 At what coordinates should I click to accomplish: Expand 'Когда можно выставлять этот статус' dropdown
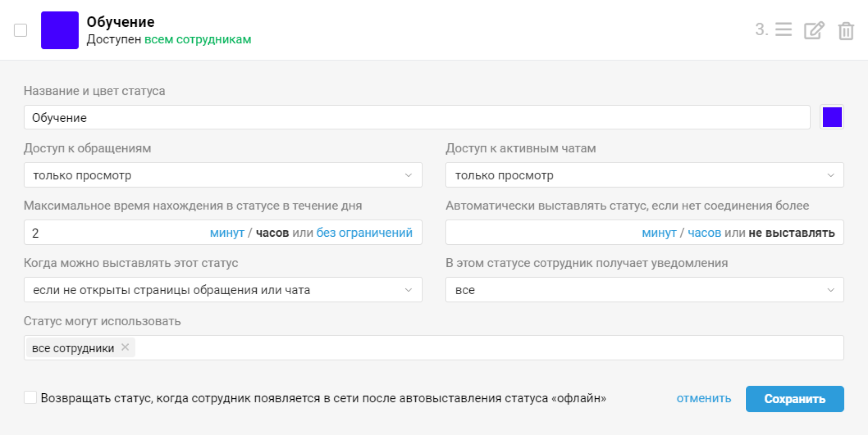223,289
